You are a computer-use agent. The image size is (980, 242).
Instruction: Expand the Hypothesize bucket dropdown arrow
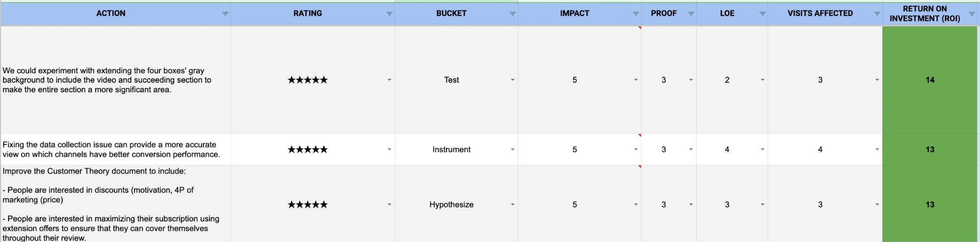(x=512, y=205)
